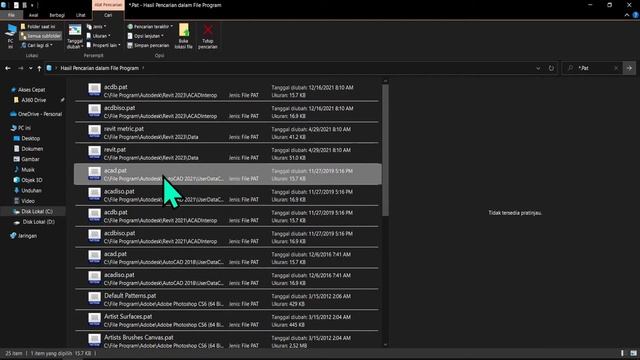The width and height of the screenshot is (640, 360).
Task: Open Musik folder in the sidebar
Action: tap(24, 170)
